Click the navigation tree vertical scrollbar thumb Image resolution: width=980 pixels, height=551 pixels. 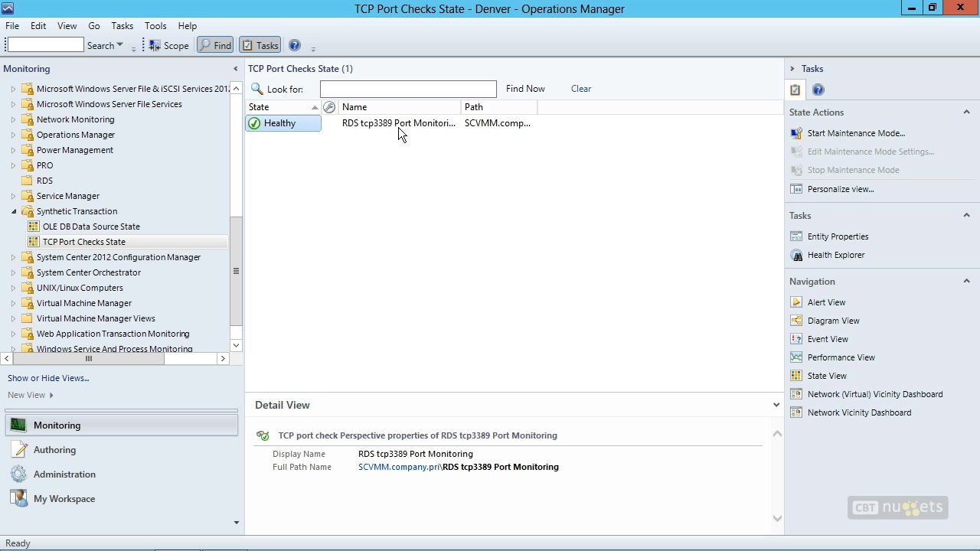tap(236, 271)
